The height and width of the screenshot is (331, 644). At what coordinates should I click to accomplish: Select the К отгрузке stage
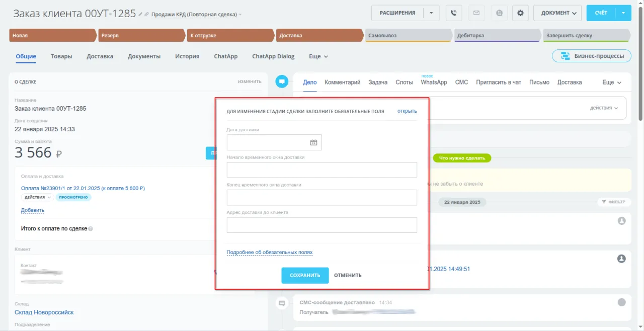coord(230,36)
